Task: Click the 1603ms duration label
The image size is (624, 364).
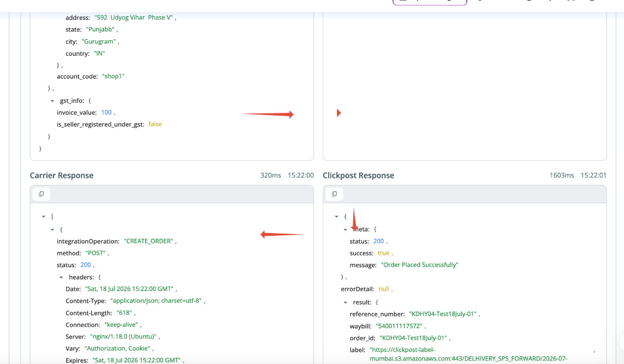Action: coord(562,175)
